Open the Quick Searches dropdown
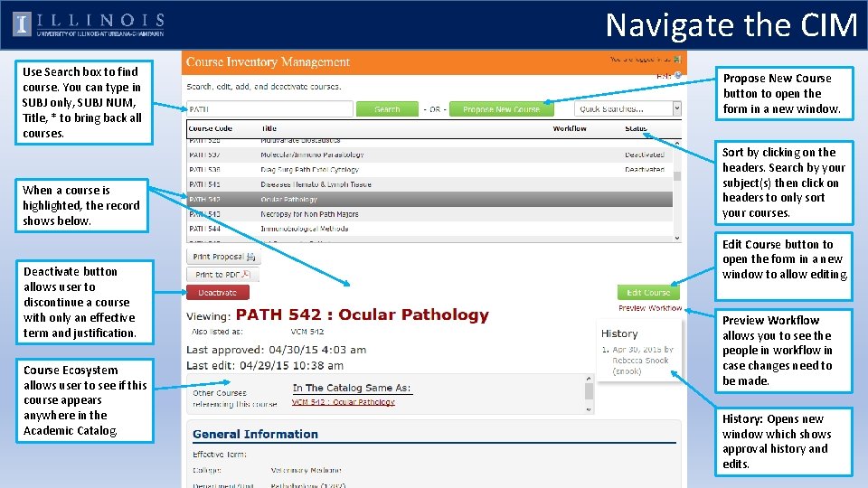 click(x=627, y=109)
